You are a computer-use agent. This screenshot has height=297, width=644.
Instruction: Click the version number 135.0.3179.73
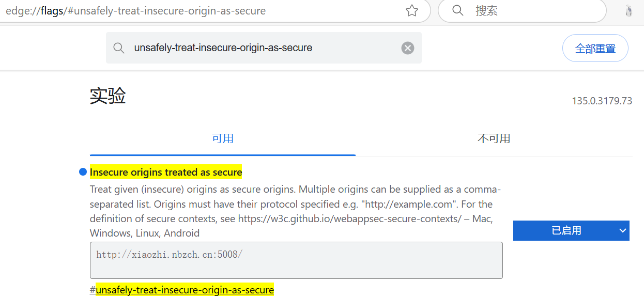point(602,101)
